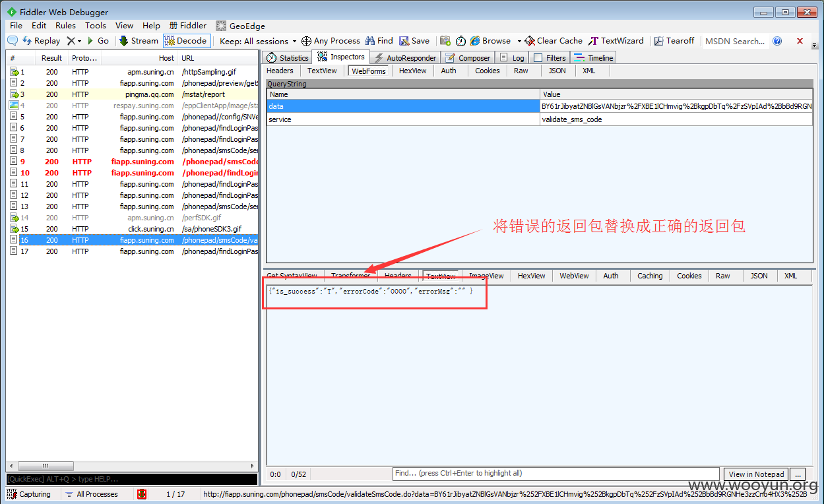Click the View in Notepad button
This screenshot has height=504, width=824.
756,474
